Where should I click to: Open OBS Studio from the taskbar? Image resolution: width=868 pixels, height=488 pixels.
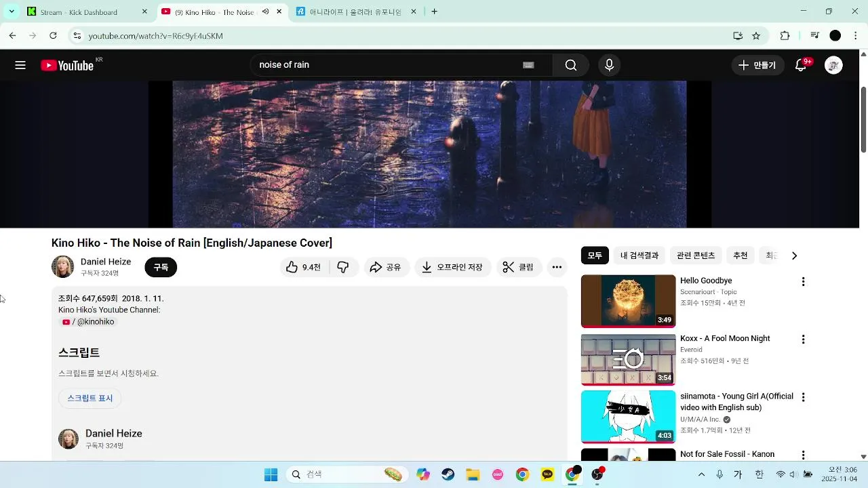pos(597,474)
